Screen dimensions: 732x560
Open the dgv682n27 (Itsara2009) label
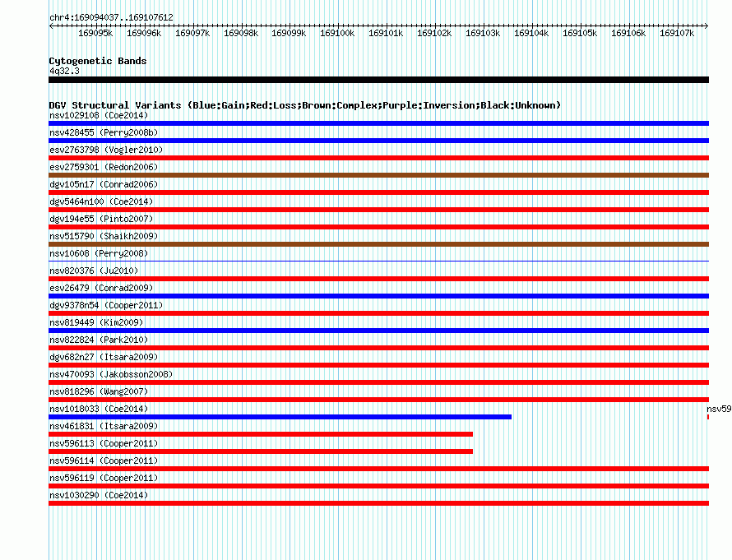pyautogui.click(x=104, y=357)
